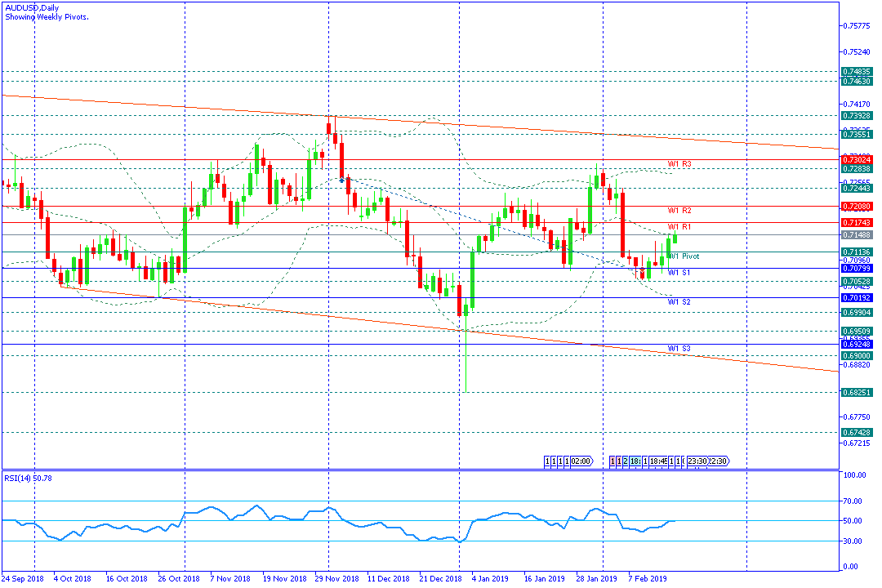The height and width of the screenshot is (588, 882).
Task: Select the W1 R2 pivot label
Action: click(679, 211)
